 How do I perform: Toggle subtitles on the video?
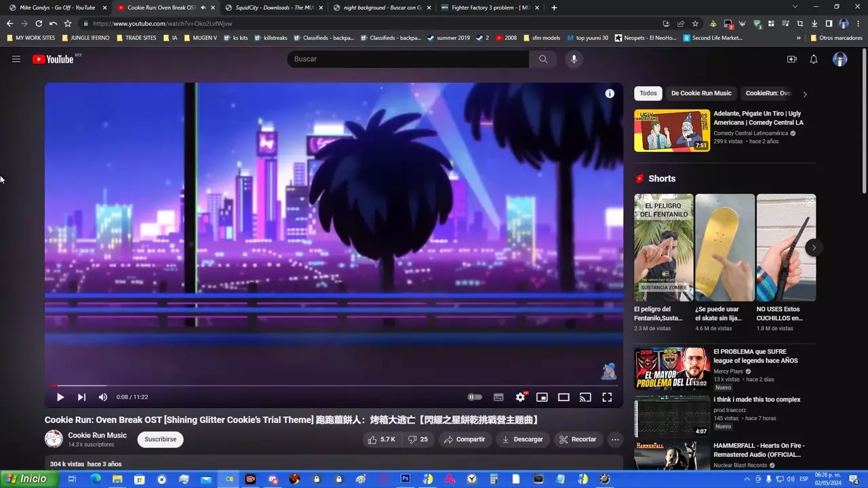[498, 397]
